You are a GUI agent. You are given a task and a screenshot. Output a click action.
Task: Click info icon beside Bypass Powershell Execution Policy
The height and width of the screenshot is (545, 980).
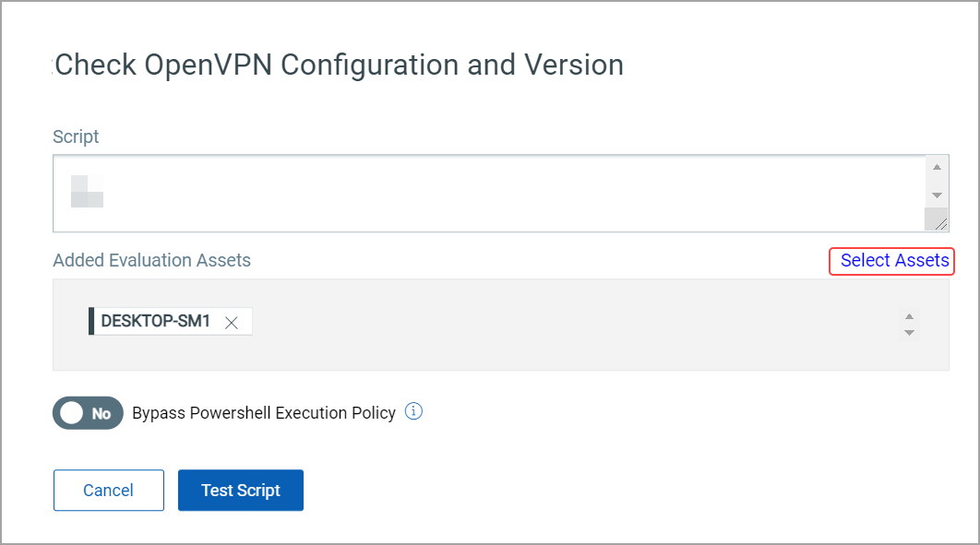click(414, 411)
